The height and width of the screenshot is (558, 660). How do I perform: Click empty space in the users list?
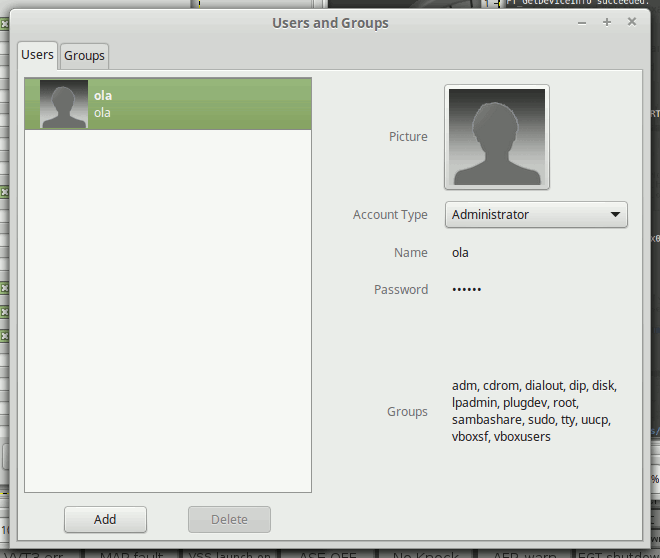(167, 310)
